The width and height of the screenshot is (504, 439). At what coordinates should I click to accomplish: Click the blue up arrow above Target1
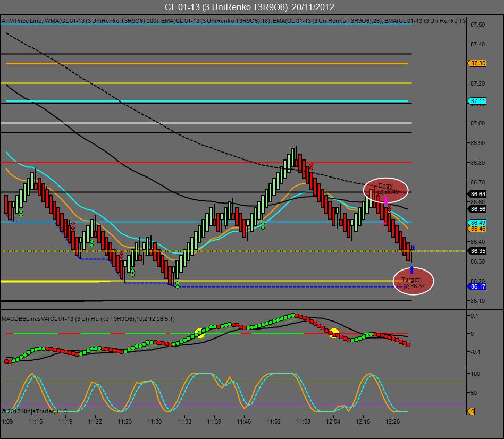click(x=411, y=270)
